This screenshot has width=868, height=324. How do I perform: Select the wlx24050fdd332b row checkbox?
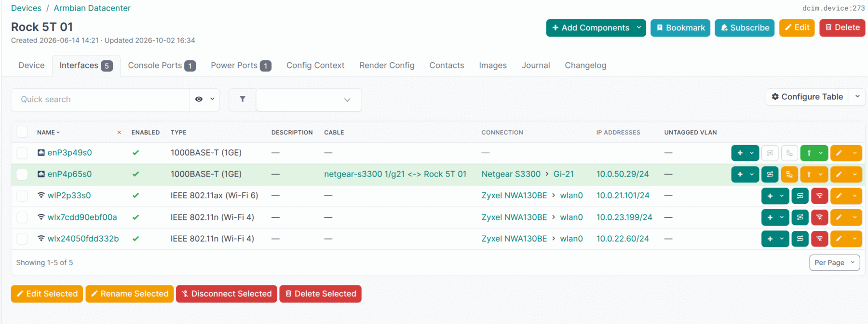coord(22,239)
